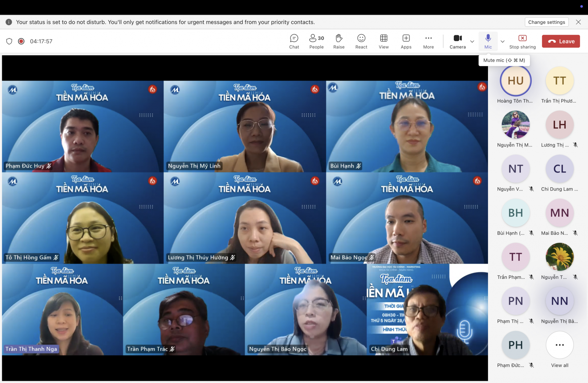Screen dimensions: 588x383
Task: Click the Change settings button
Action: coord(546,22)
